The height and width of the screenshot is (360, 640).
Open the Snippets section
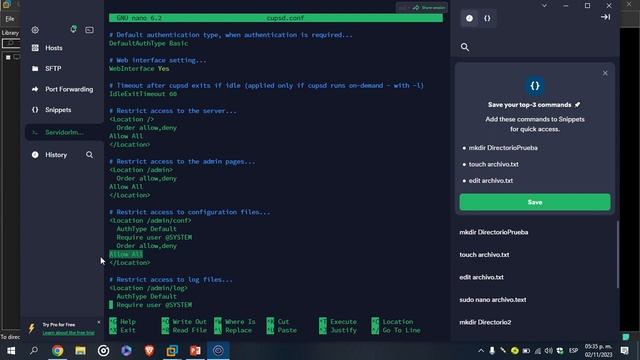click(x=58, y=110)
